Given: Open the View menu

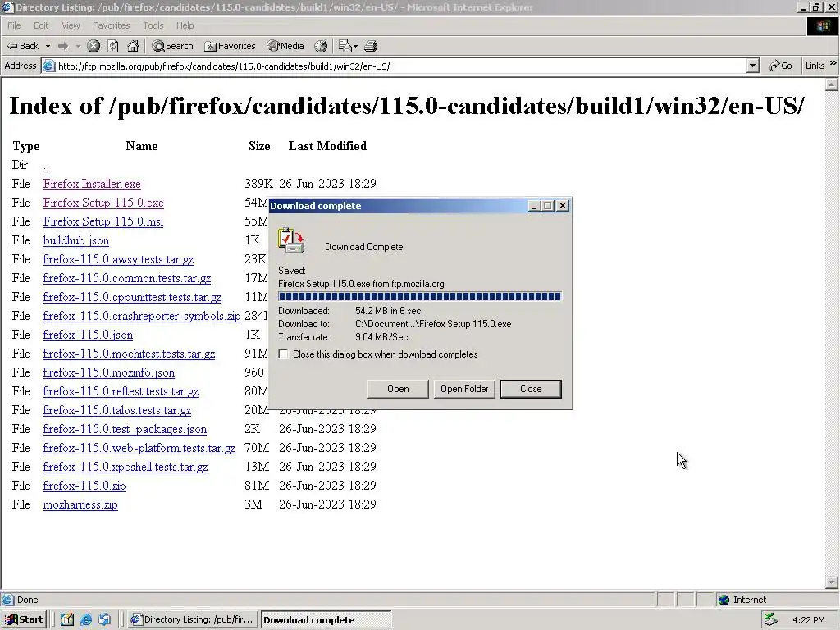Looking at the screenshot, I should pyautogui.click(x=71, y=25).
